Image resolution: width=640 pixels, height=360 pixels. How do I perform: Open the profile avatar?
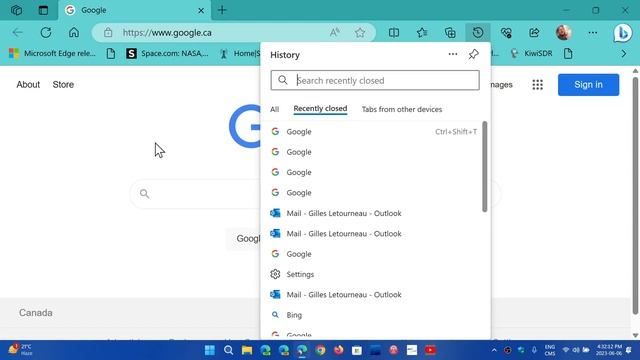563,33
